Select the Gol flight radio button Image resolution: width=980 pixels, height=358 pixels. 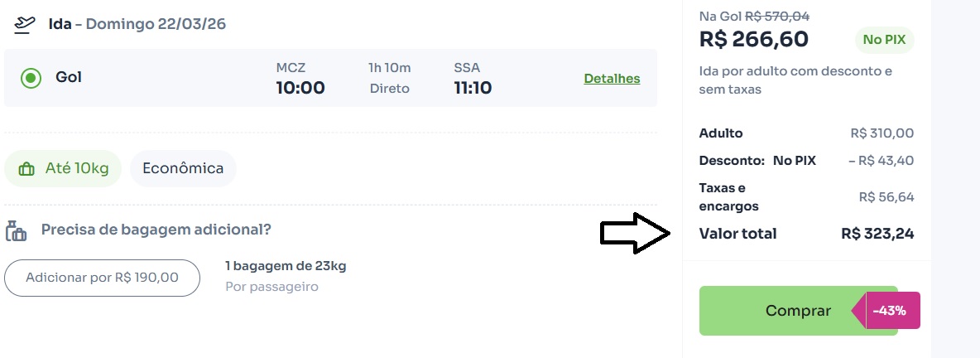(31, 78)
